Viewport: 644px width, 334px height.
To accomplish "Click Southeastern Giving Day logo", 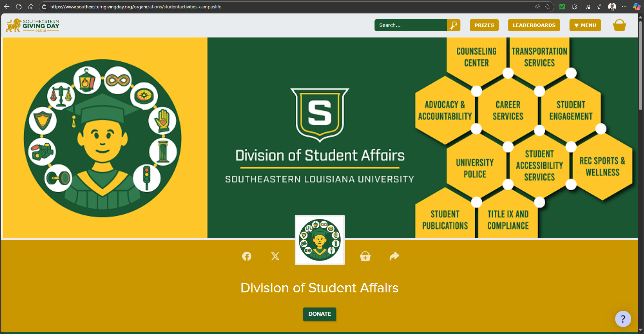I will tap(33, 25).
